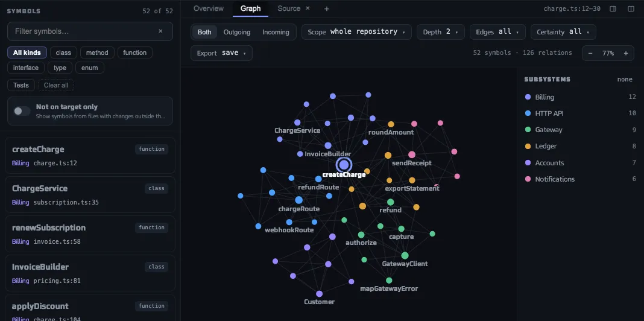
Task: Select the chargeRoute graph node
Action: click(x=298, y=200)
